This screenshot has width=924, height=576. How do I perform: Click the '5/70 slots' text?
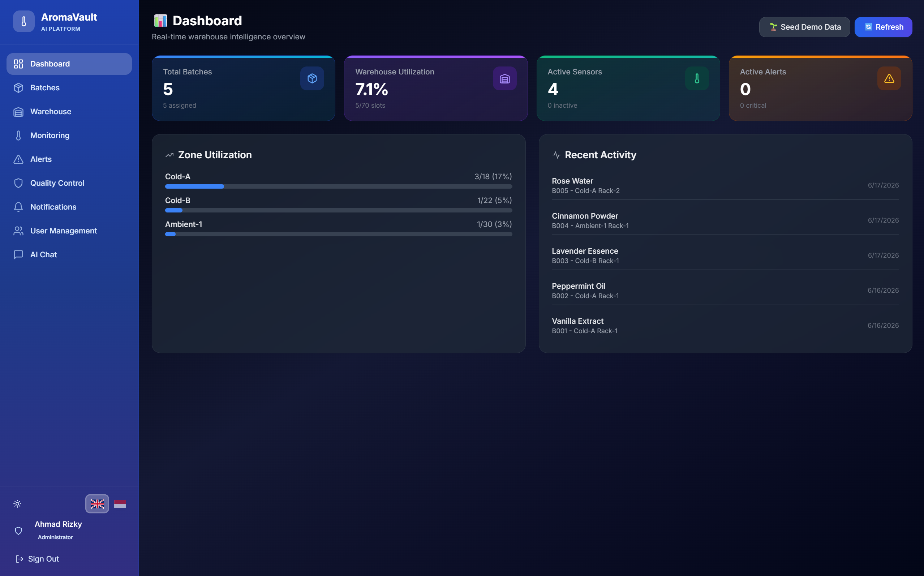coord(370,106)
